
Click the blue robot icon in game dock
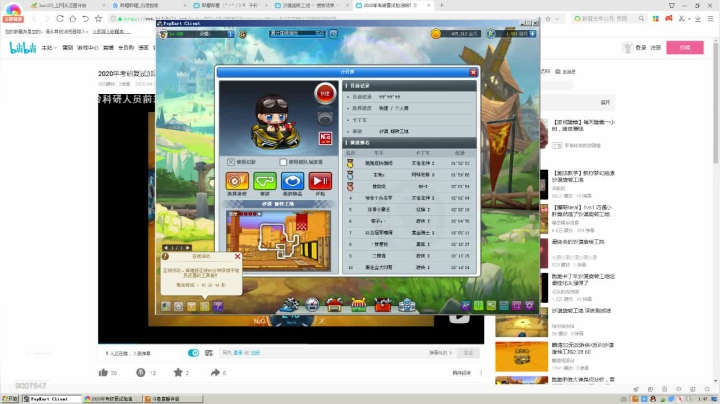click(x=406, y=304)
